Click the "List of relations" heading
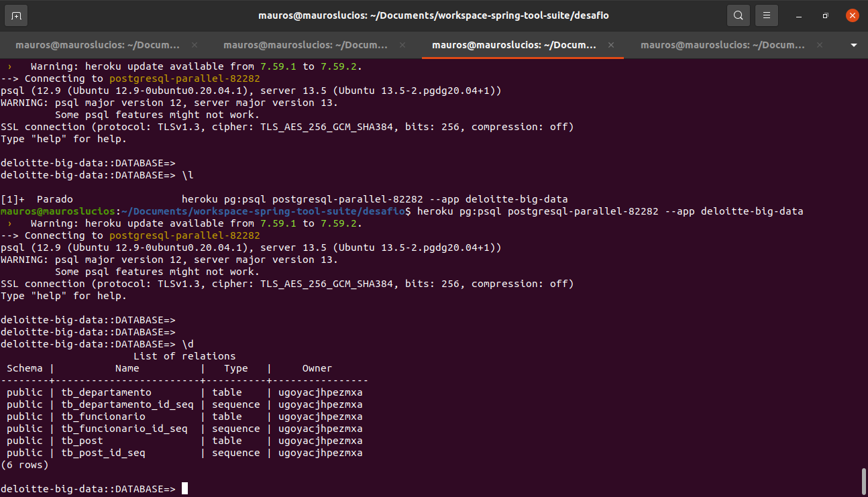Screen dimensions: 868x497 (x=184, y=356)
